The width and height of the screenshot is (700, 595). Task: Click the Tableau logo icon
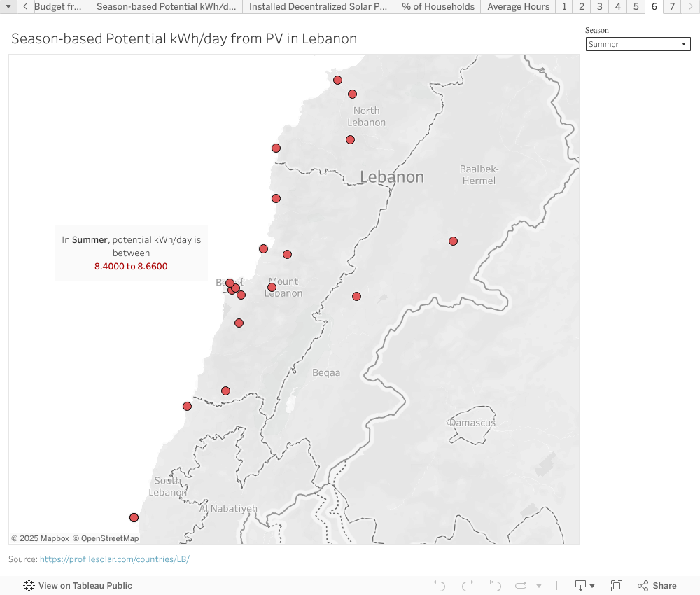tap(29, 586)
